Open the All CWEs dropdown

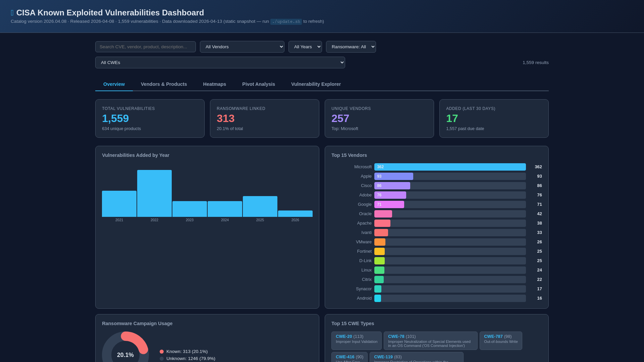click(220, 62)
